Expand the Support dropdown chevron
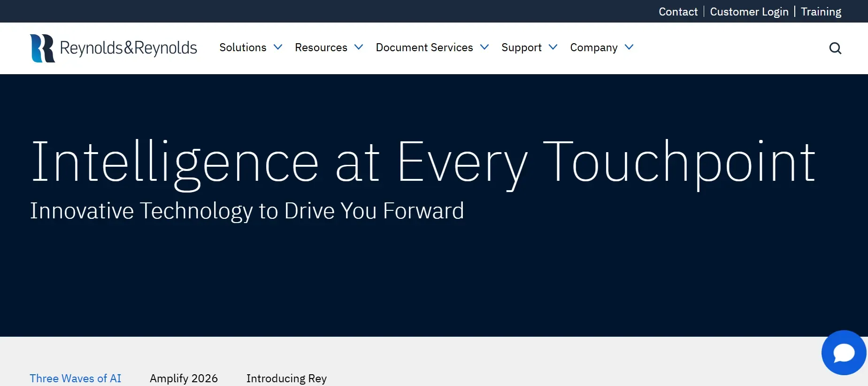Screen dimensions: 868x386 click(553, 47)
